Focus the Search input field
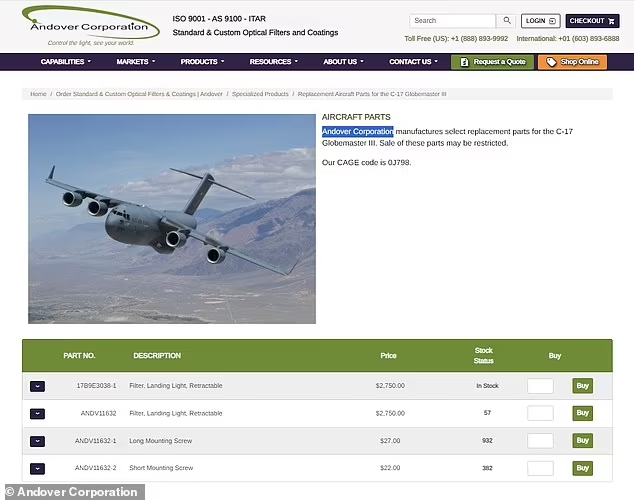Image resolution: width=634 pixels, height=500 pixels. (x=453, y=21)
